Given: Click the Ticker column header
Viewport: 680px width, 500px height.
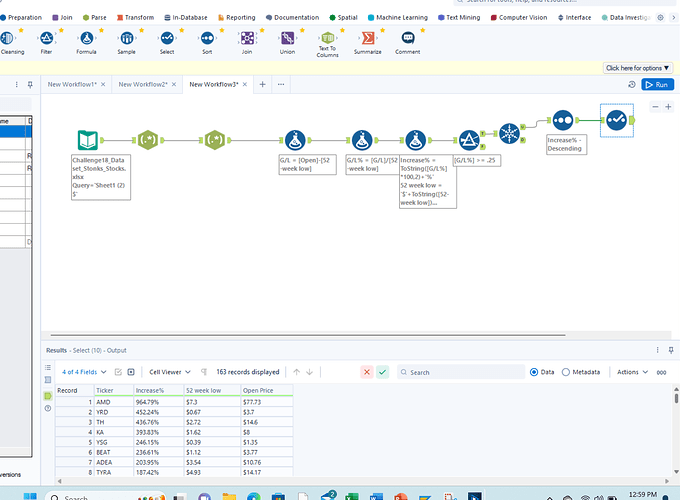Looking at the screenshot, I should click(x=114, y=391).
